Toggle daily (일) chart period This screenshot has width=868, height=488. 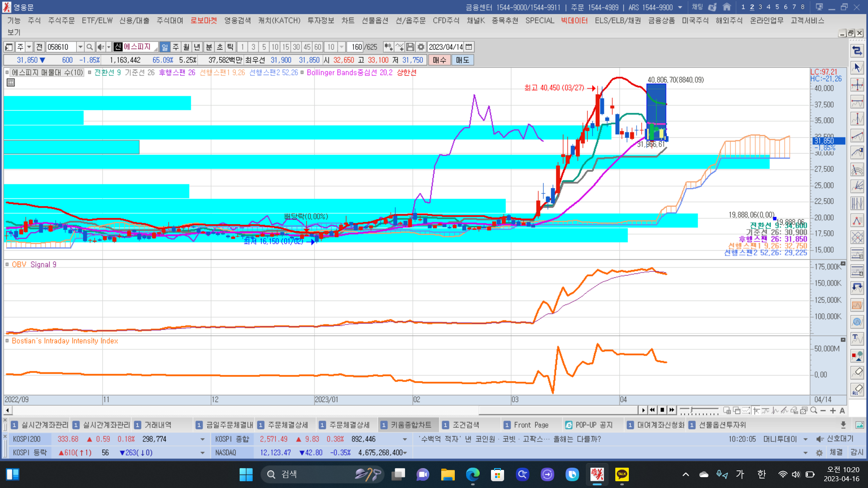coord(165,47)
